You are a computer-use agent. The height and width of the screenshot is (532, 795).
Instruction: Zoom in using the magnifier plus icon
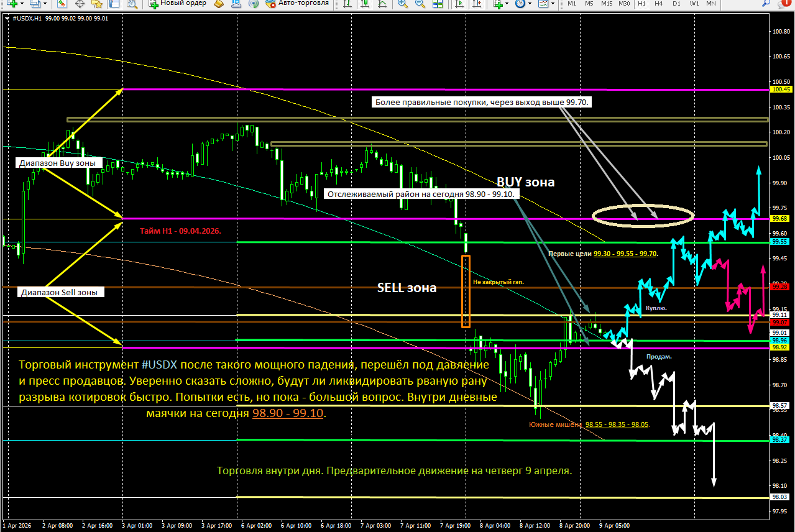(403, 5)
